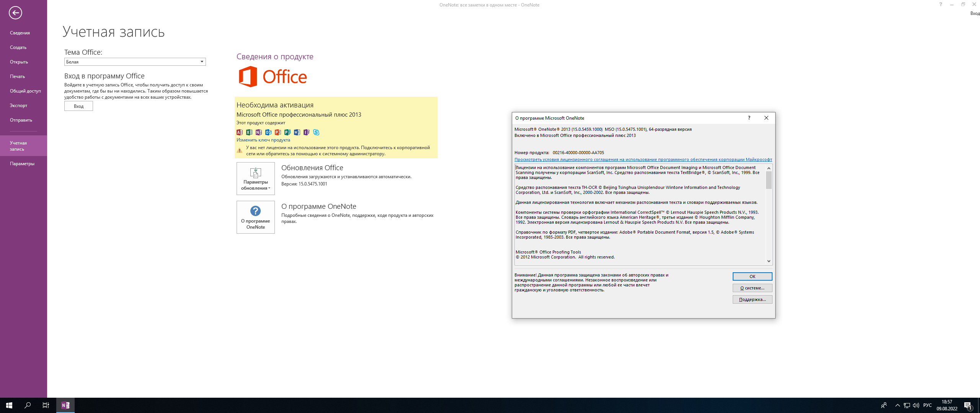980x413 pixels.
Task: Open Task View on the taskbar
Action: click(46, 405)
